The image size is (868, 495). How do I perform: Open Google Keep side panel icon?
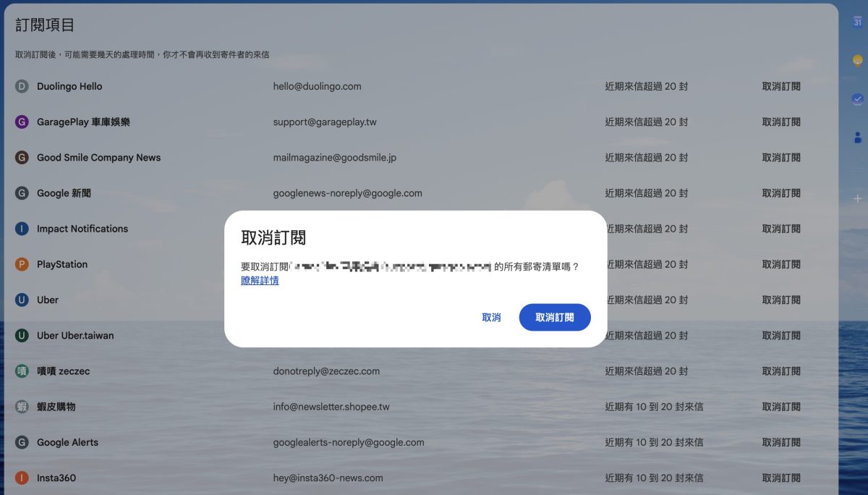tap(857, 60)
